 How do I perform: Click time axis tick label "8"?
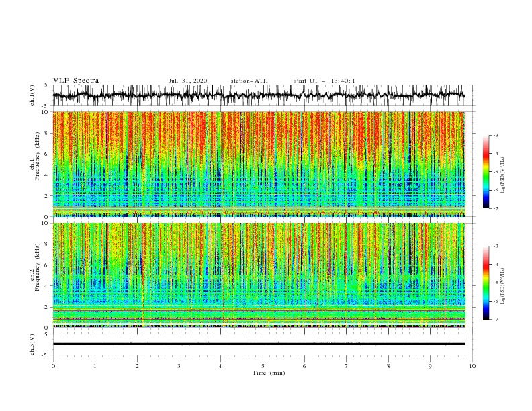coord(388,366)
